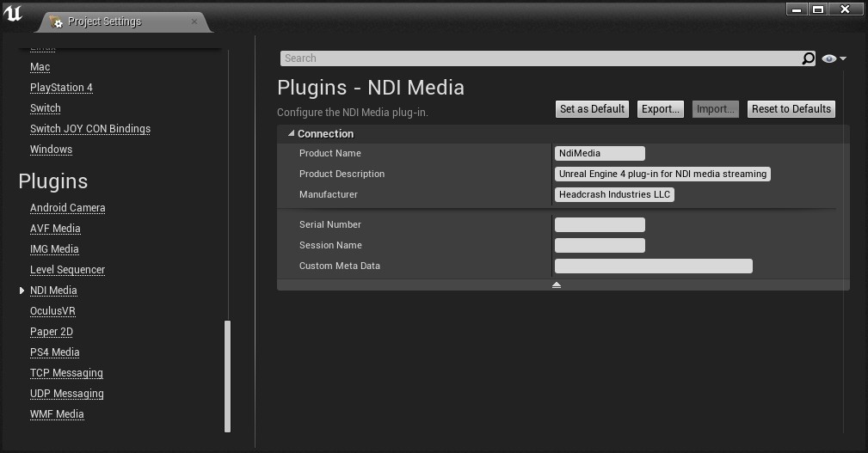Viewport: 868px width, 453px height.
Task: Close the Project Settings tab
Action: coord(194,21)
